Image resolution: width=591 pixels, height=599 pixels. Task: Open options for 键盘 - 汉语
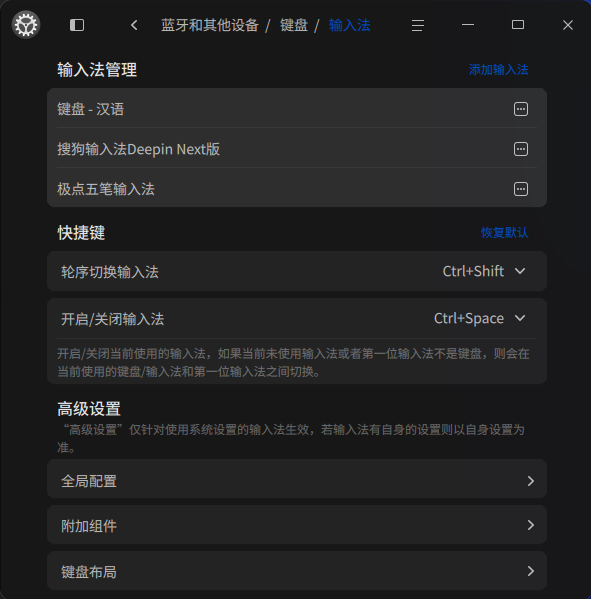521,109
